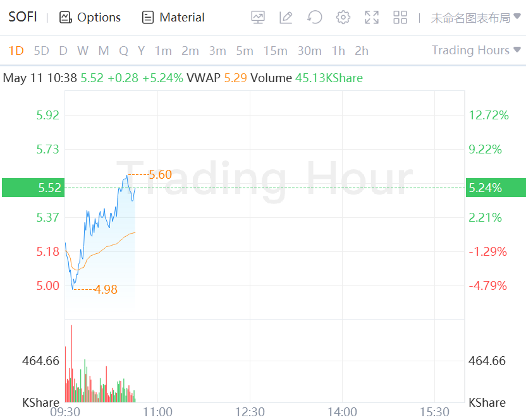Click the refresh chart icon
Image resolution: width=526 pixels, height=420 pixels.
[314, 18]
